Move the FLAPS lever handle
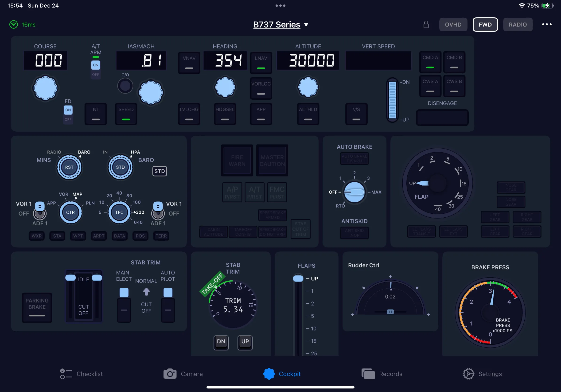 click(298, 278)
